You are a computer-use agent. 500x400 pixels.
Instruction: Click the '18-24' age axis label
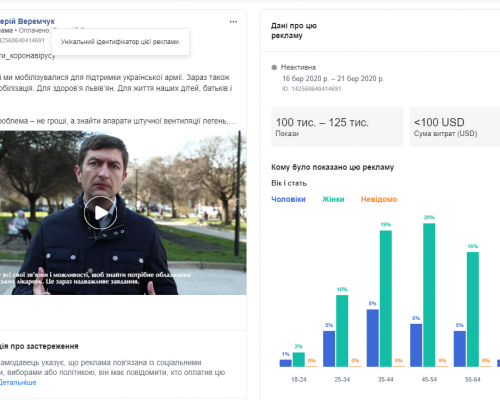(x=299, y=379)
